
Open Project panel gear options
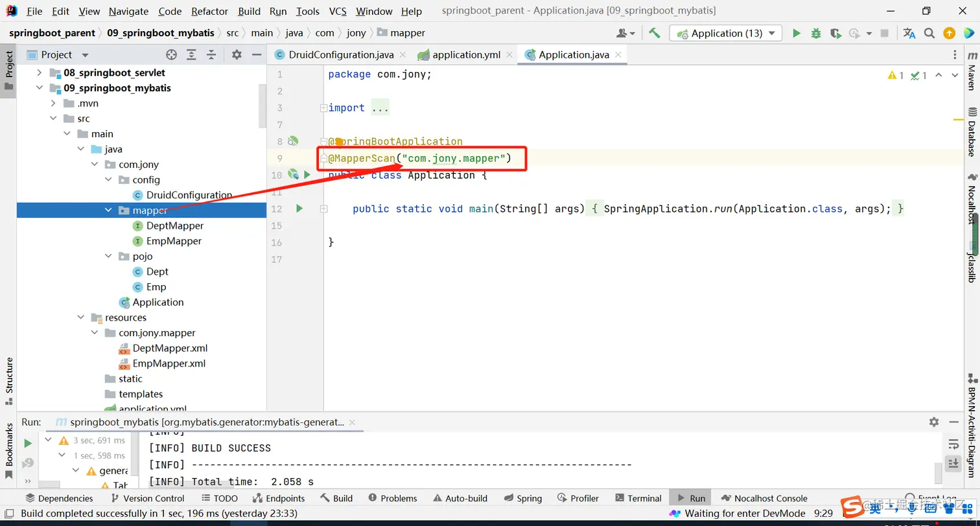click(x=237, y=55)
